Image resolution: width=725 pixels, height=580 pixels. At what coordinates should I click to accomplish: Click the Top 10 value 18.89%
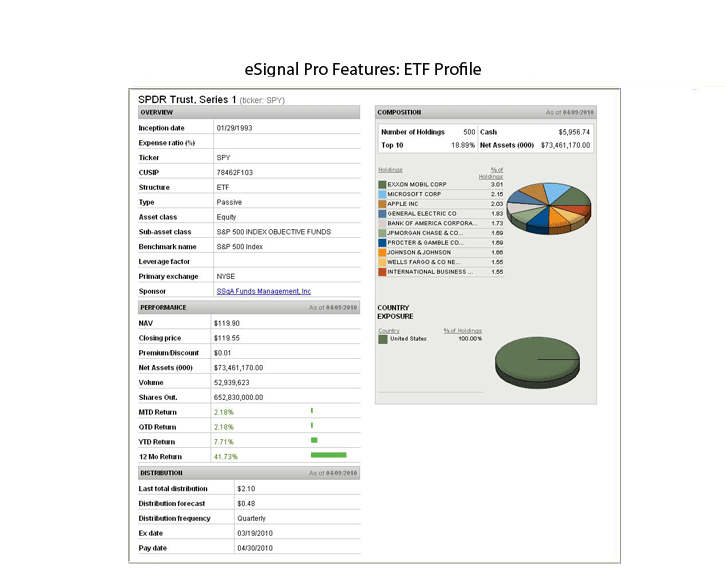point(463,145)
